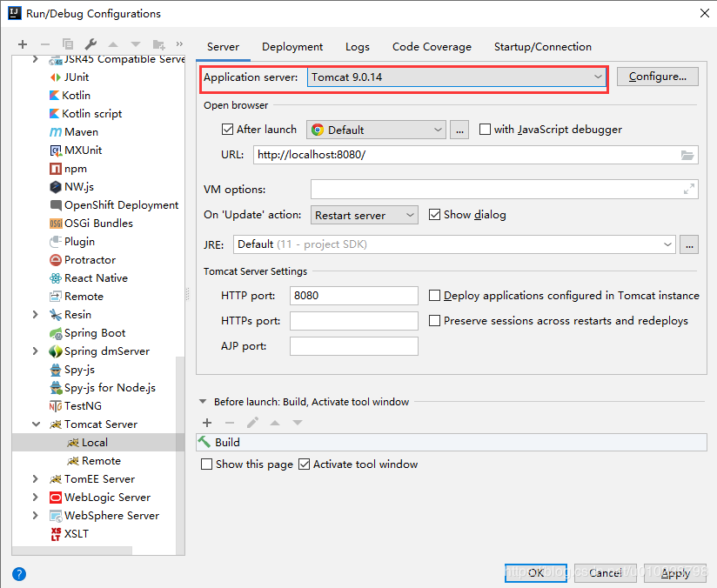This screenshot has width=717, height=588.
Task: Open the On 'Update' action dropdown
Action: tap(365, 215)
